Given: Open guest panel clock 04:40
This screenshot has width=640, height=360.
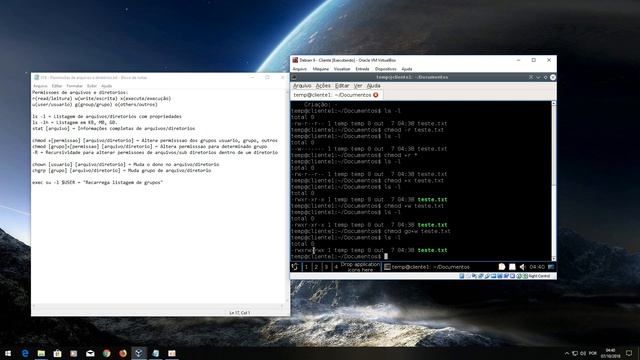Looking at the screenshot, I should [537, 267].
